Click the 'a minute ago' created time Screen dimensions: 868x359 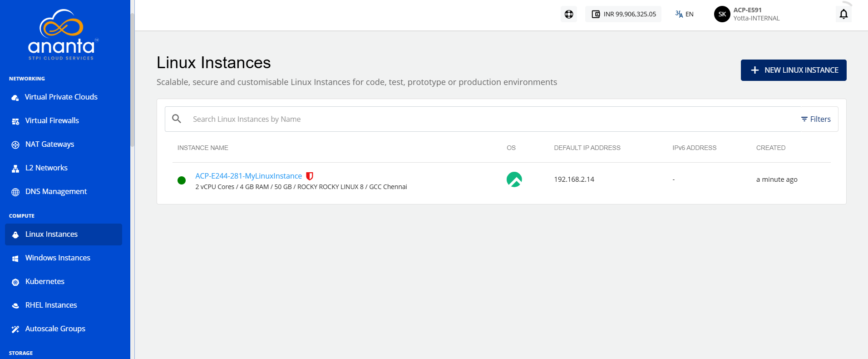point(777,179)
